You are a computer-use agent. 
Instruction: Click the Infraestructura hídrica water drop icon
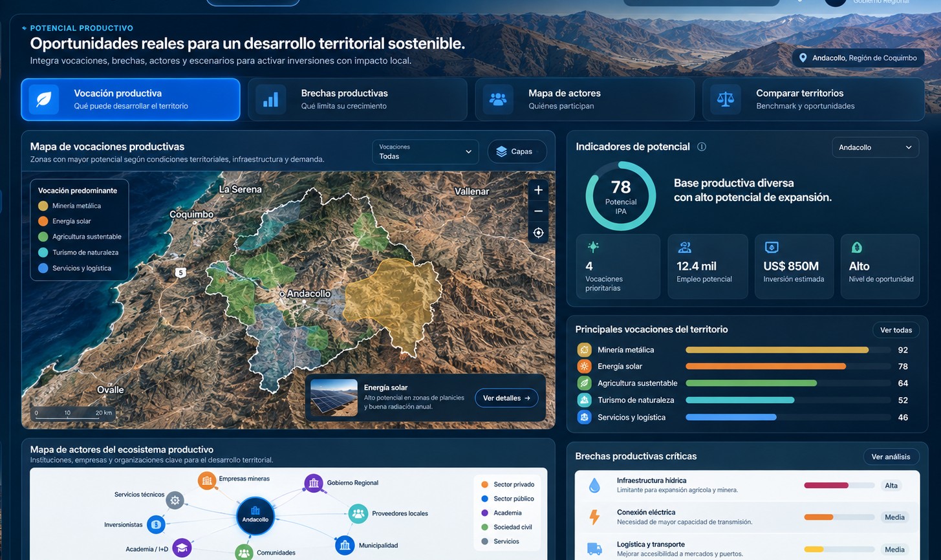[594, 486]
